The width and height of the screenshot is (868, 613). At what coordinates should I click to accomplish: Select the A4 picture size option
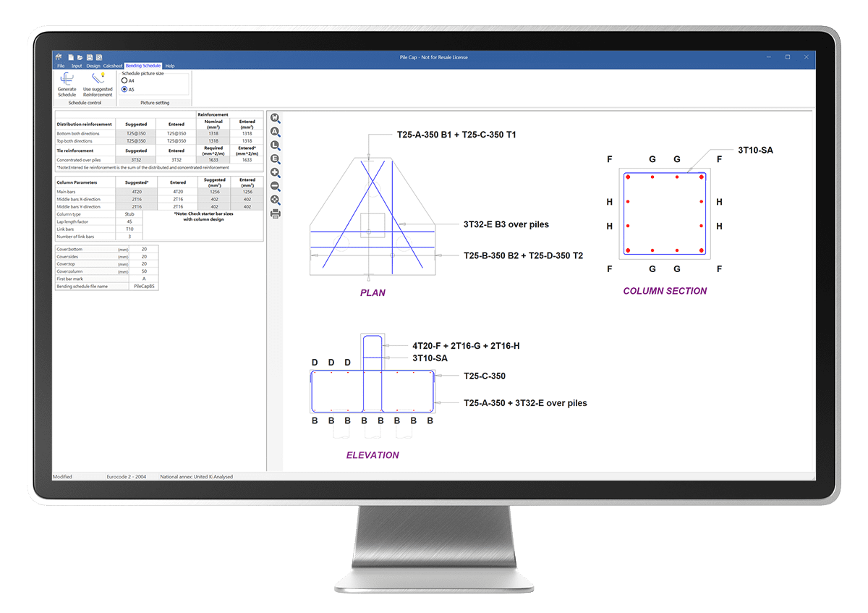[124, 81]
